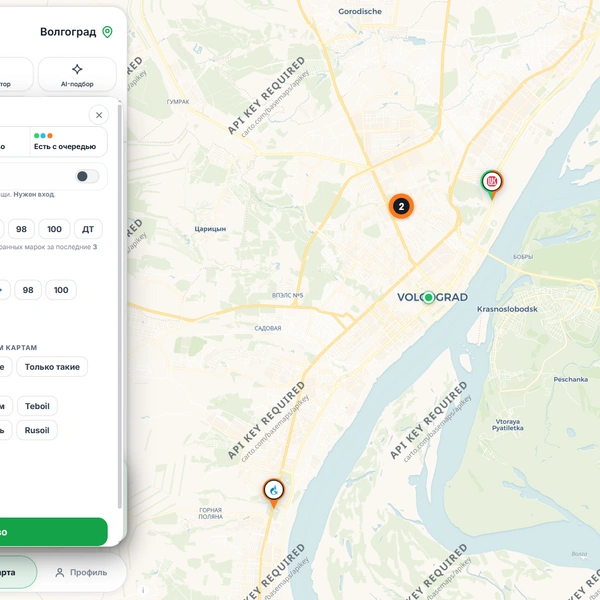600x600 pixels.
Task: Choose the "Есть с очередью" status filter
Action: click(x=68, y=142)
